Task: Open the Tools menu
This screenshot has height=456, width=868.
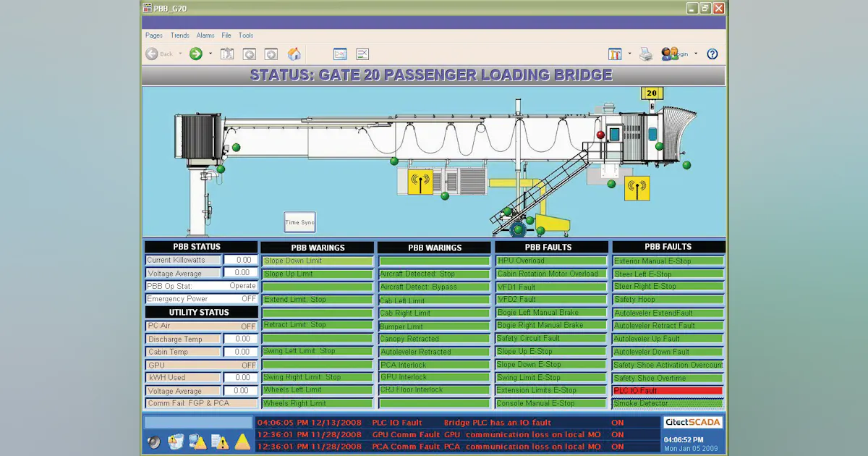Action: (246, 35)
